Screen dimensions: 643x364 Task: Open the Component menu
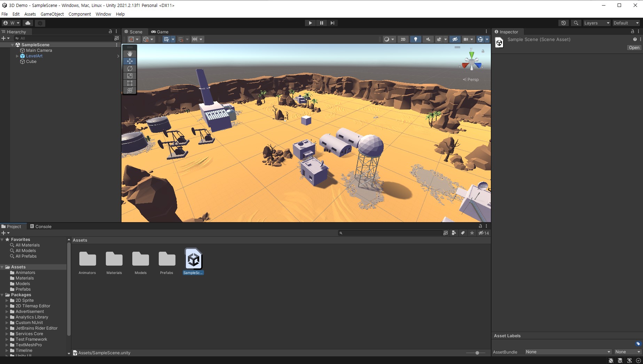click(x=80, y=14)
